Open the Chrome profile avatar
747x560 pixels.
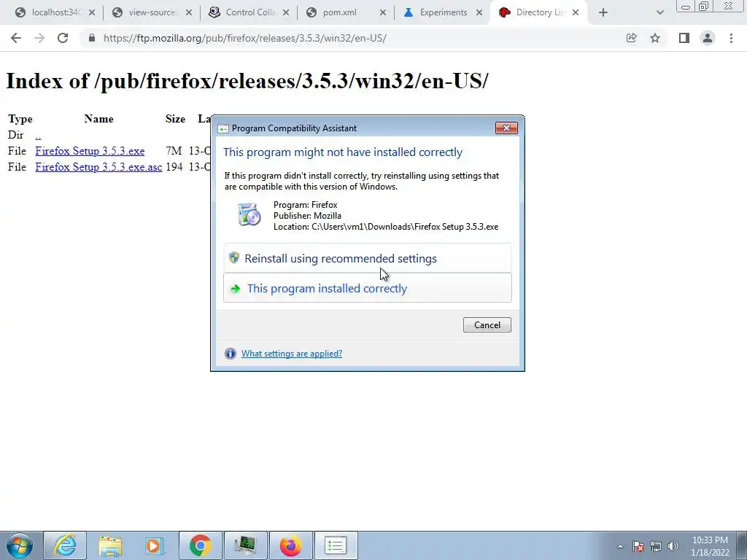708,38
